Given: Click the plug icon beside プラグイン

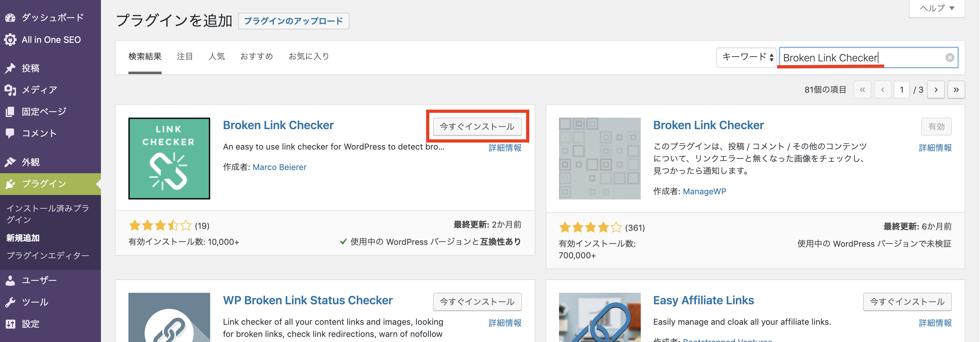Looking at the screenshot, I should (x=10, y=184).
